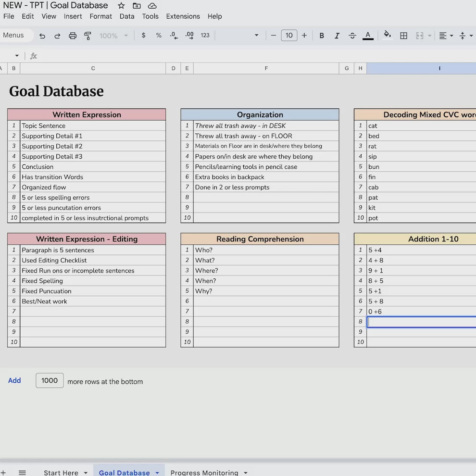Open the 123 number format menu
Image resolution: width=476 pixels, height=476 pixels.
coord(205,36)
